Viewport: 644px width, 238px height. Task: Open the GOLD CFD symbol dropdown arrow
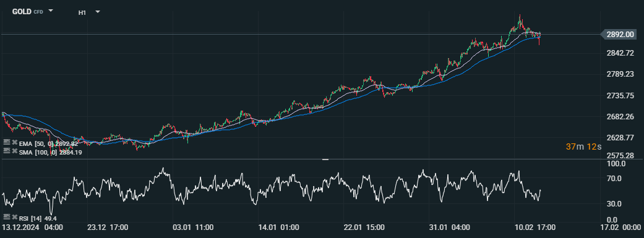[x=51, y=11]
